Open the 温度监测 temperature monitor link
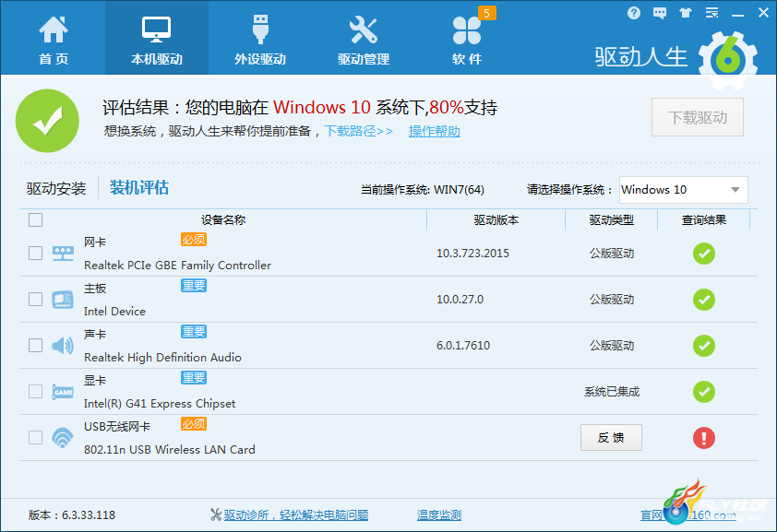This screenshot has height=532, width=777. pyautogui.click(x=439, y=515)
